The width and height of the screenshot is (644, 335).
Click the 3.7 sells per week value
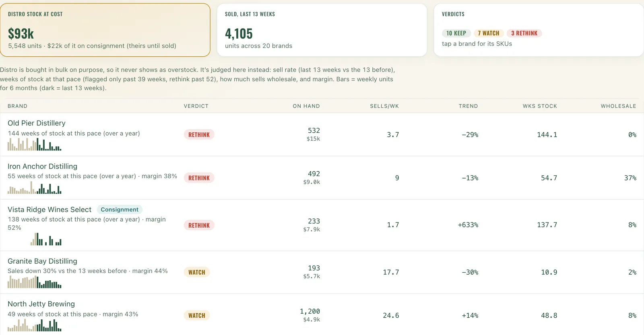(x=393, y=135)
